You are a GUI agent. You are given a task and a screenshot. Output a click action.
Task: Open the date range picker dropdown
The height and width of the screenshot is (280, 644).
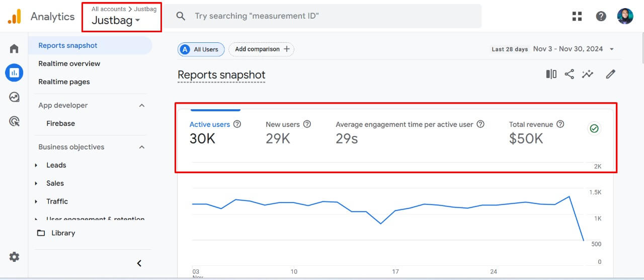click(x=574, y=49)
